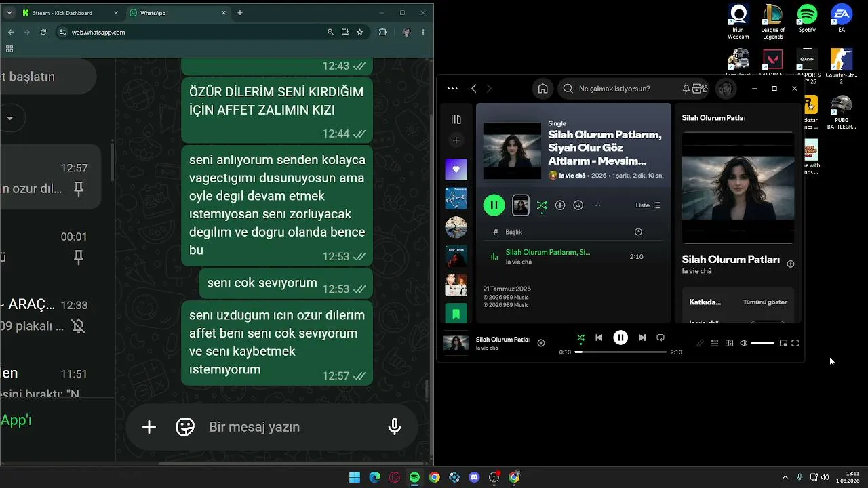The width and height of the screenshot is (868, 488).
Task: Toggle the lyrics microphone icon
Action: [701, 344]
